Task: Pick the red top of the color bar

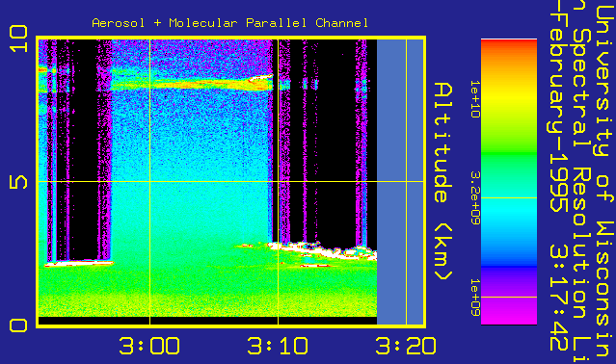Action: click(x=509, y=46)
